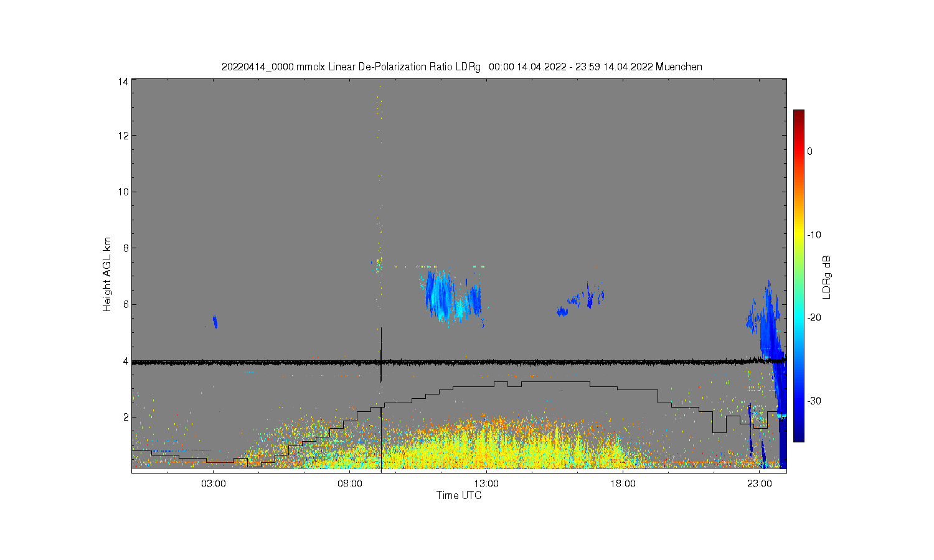934x560 pixels.
Task: Click the 'Time UTC' axis label
Action: (459, 496)
